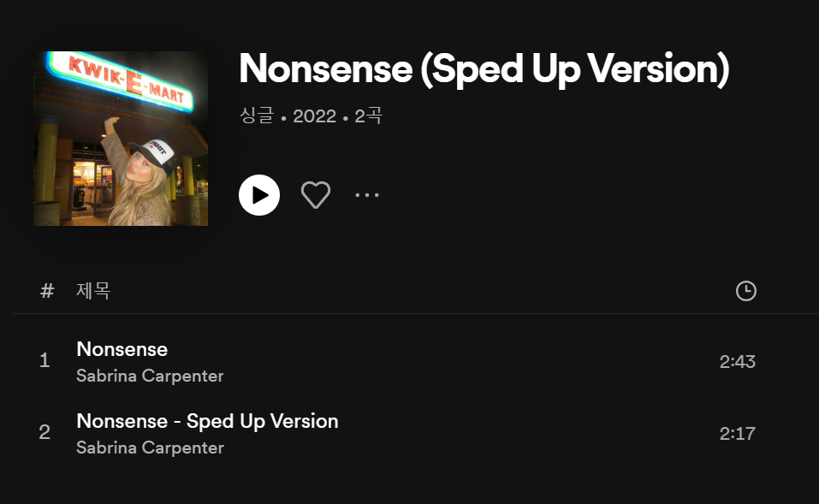Click the album title heading text
This screenshot has height=504, width=819.
(x=484, y=69)
